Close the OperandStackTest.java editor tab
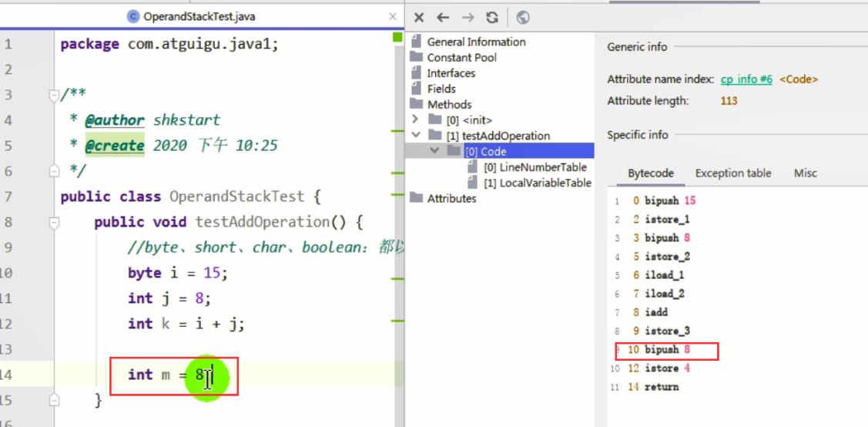 [393, 17]
